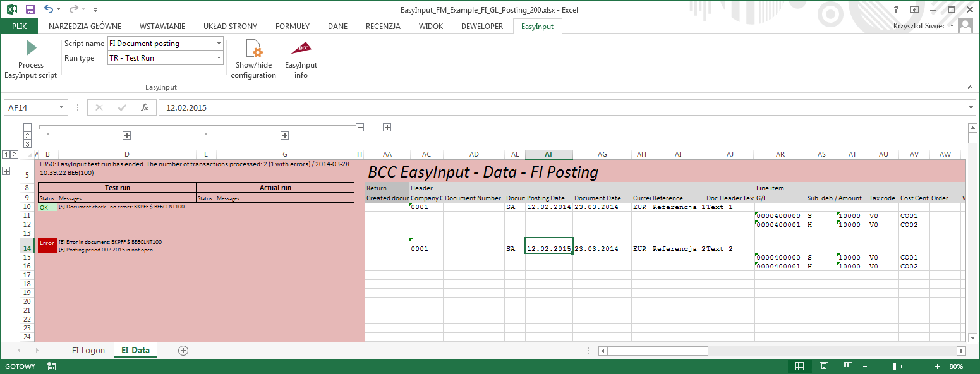The height and width of the screenshot is (374, 980).
Task: Go to previous sheet tab arrow
Action: pyautogui.click(x=20, y=350)
